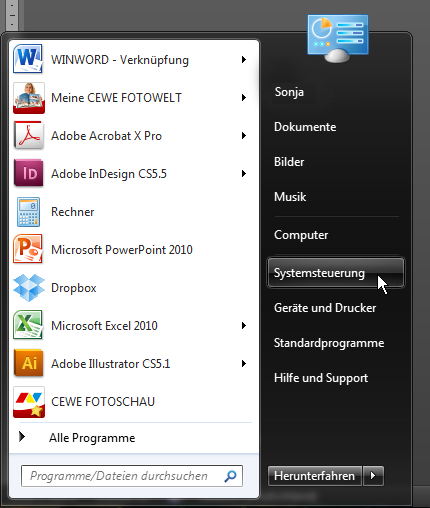Open Systemsteuerung from the right pane
This screenshot has width=430, height=508.
[x=336, y=273]
